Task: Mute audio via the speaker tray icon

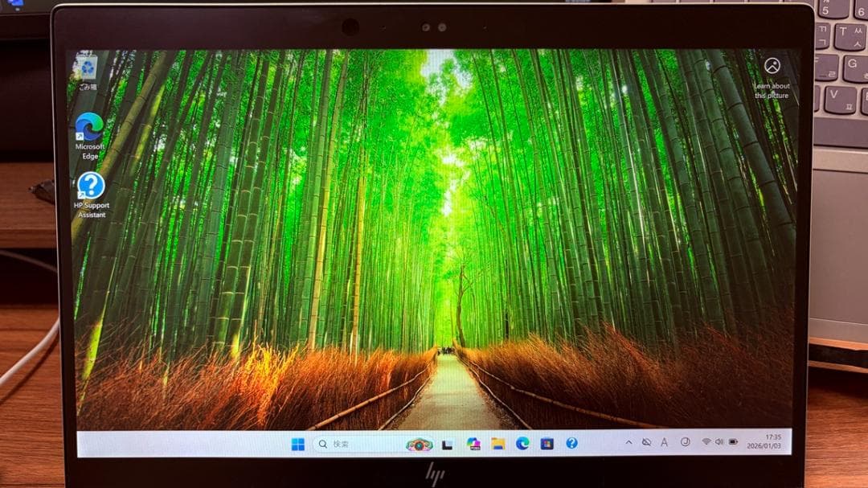Action: pos(720,442)
